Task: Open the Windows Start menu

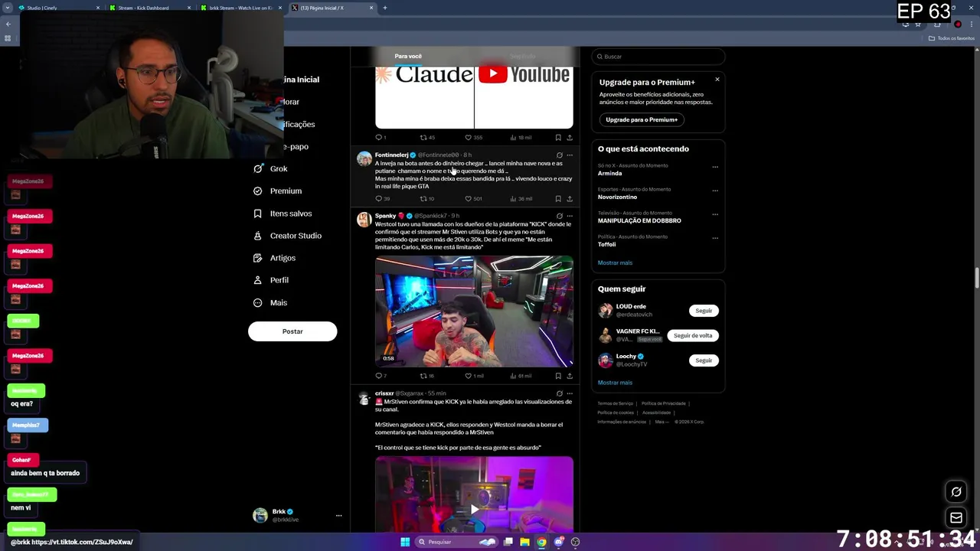Action: click(405, 542)
